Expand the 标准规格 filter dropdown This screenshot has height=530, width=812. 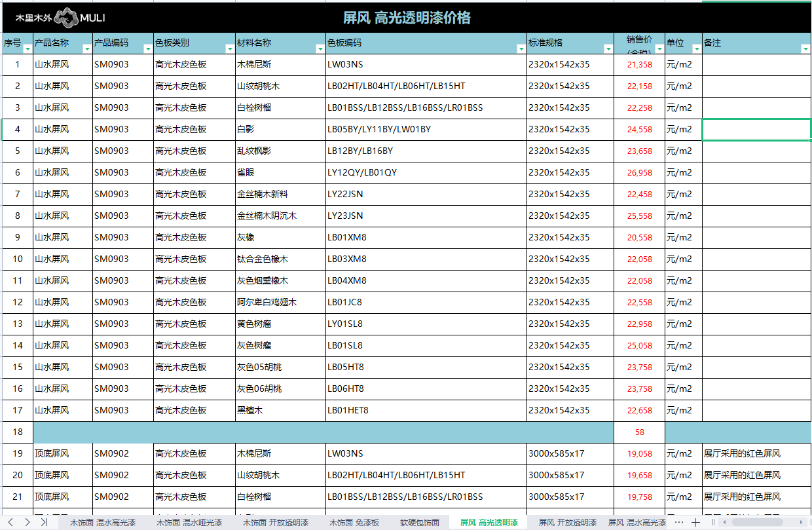[608, 49]
